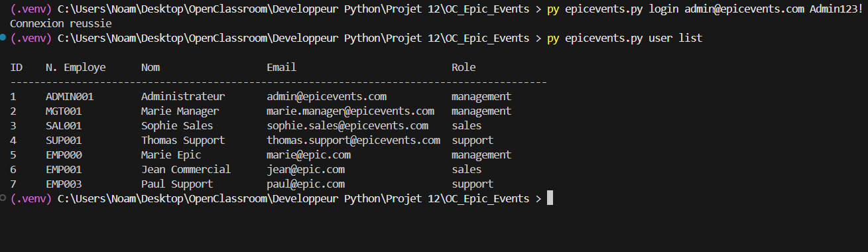
Task: Click the name 'Marie Epic'
Action: pyautogui.click(x=171, y=155)
